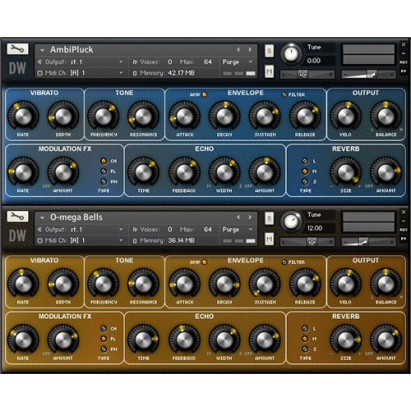Viewport: 411px width, 411px height.
Task: Click O-mega Bells Echo Time knob
Action: coord(143,340)
